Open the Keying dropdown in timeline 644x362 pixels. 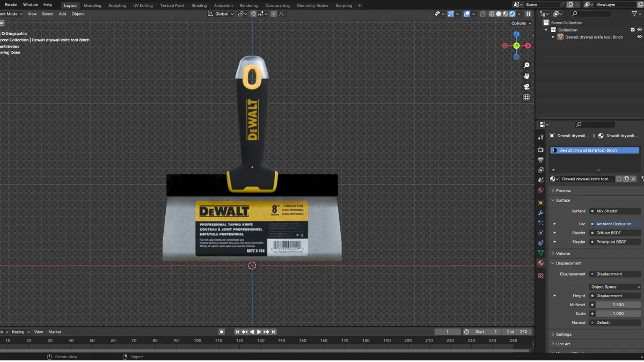[x=21, y=332]
